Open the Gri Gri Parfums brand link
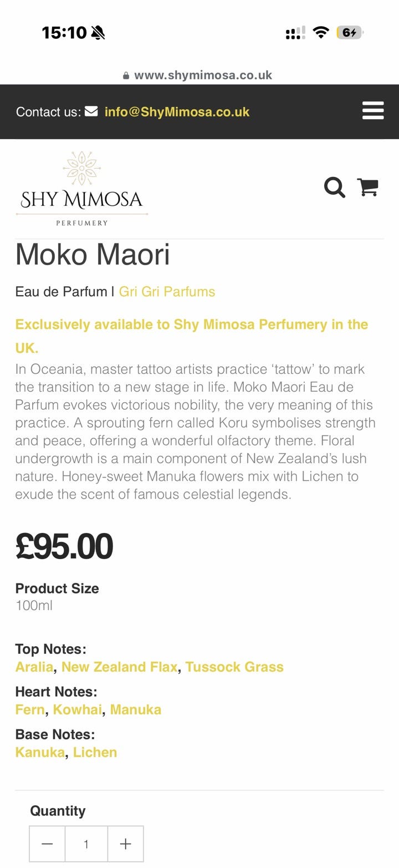The image size is (399, 868). point(167,292)
